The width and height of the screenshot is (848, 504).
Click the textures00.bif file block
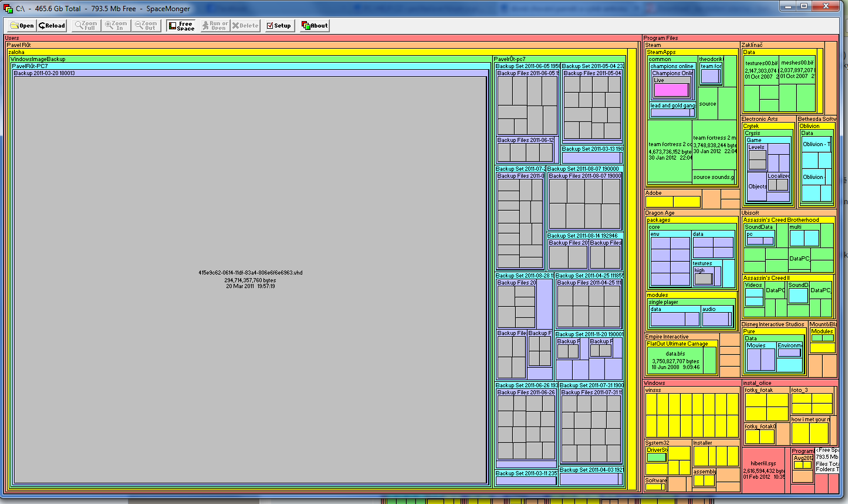coord(761,70)
